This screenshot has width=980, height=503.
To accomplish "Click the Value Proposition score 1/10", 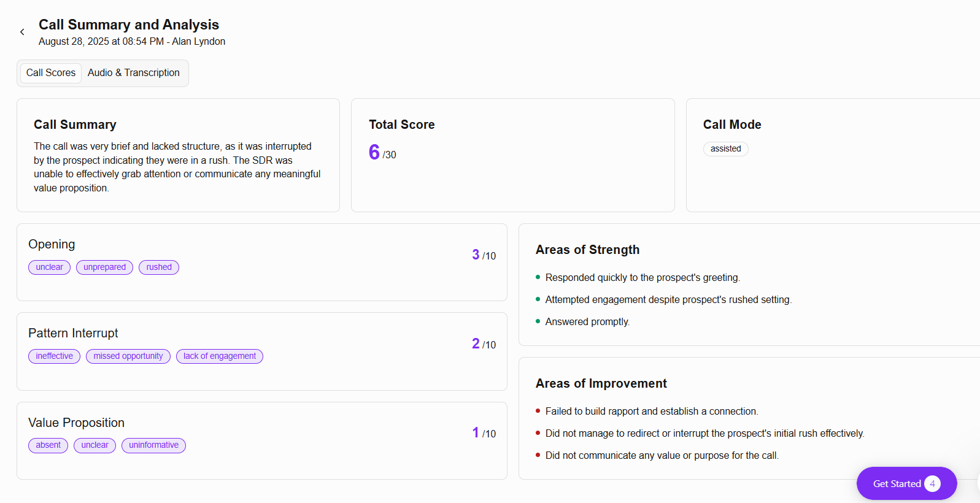I will point(484,432).
